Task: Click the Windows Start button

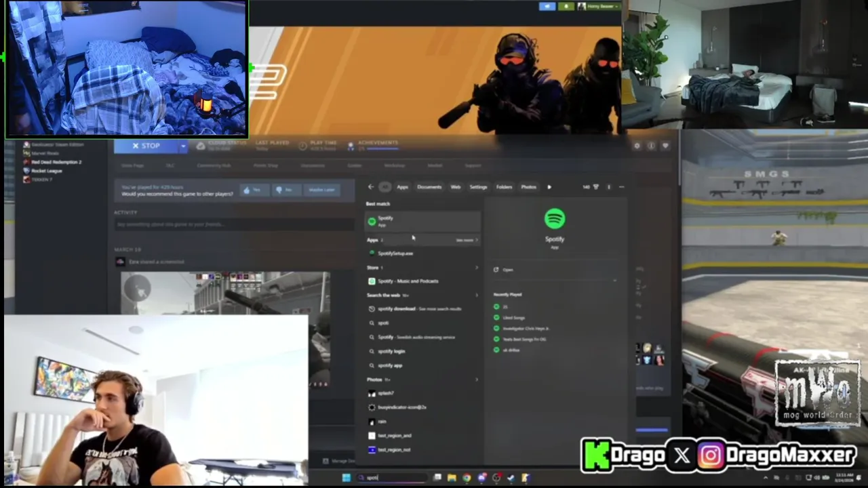Action: coord(346,478)
